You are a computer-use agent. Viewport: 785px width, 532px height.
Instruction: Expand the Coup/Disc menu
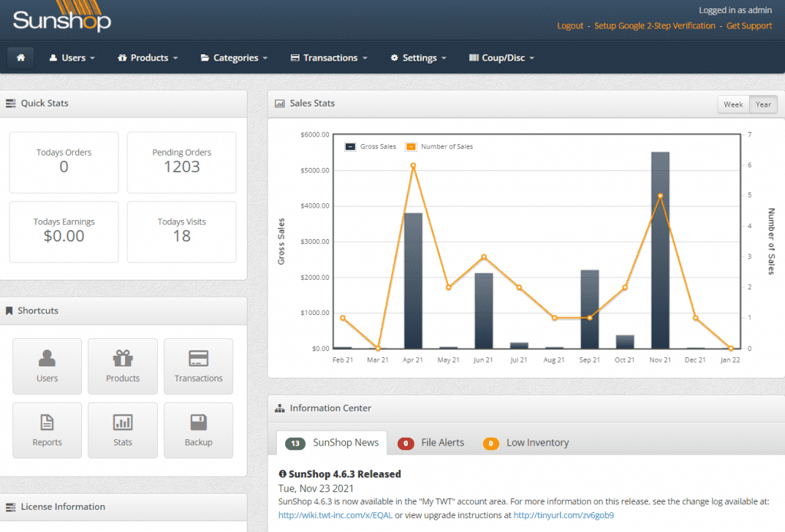[x=501, y=57]
